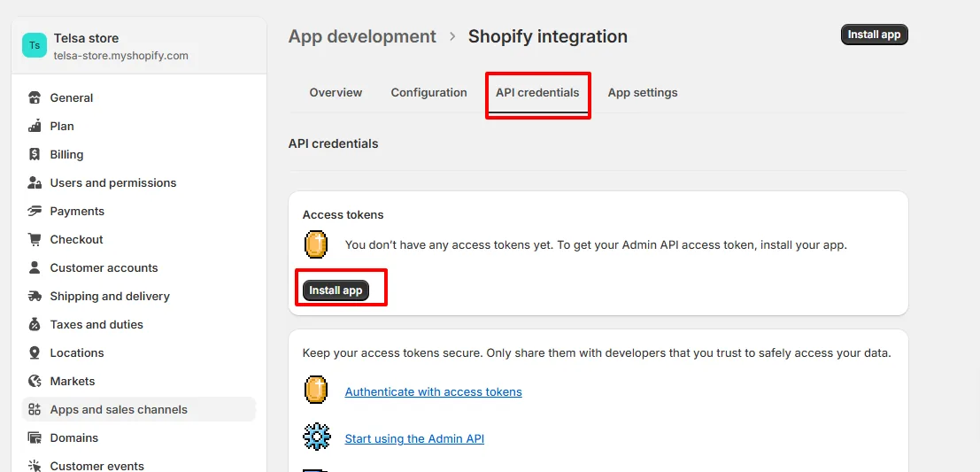This screenshot has width=980, height=472.
Task: Click the API credentials section heading
Action: [x=333, y=143]
